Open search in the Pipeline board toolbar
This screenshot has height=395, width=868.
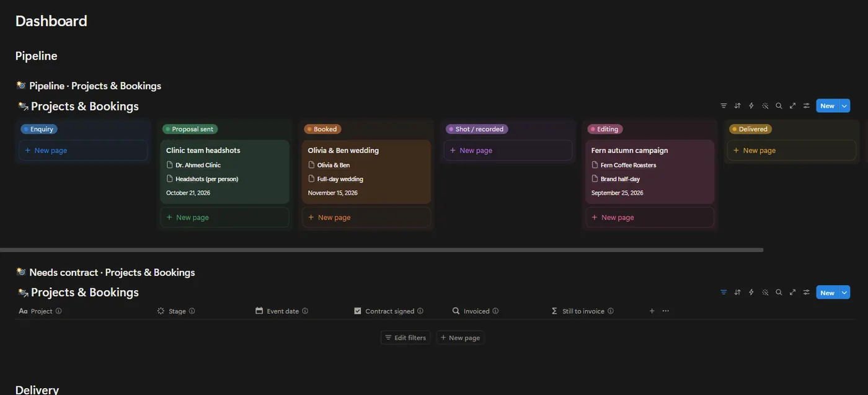point(779,106)
